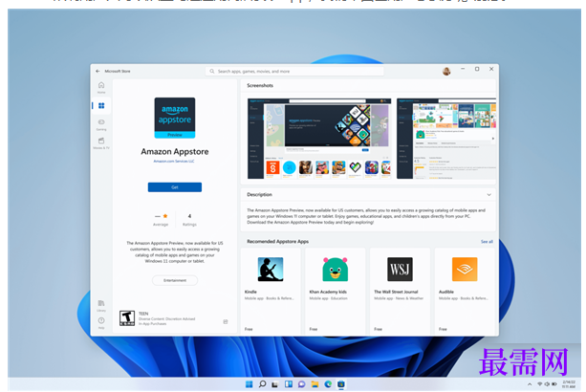Click the average star rating
The image size is (586, 392).
click(161, 219)
